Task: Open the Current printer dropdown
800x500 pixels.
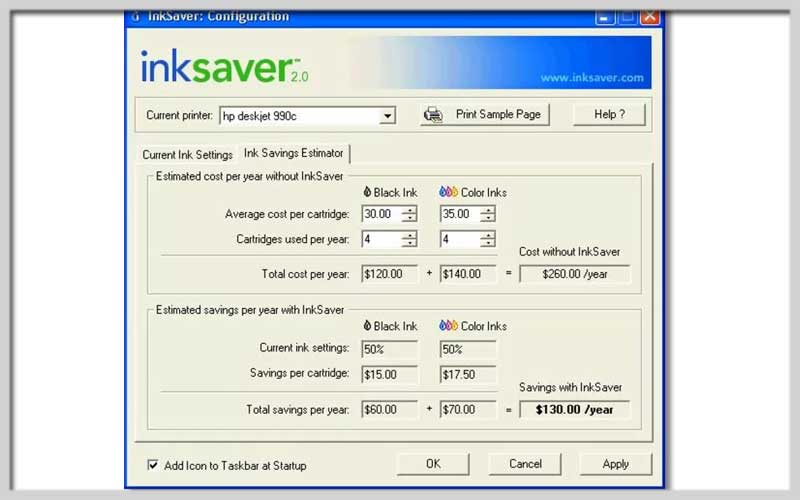Action: coord(387,116)
